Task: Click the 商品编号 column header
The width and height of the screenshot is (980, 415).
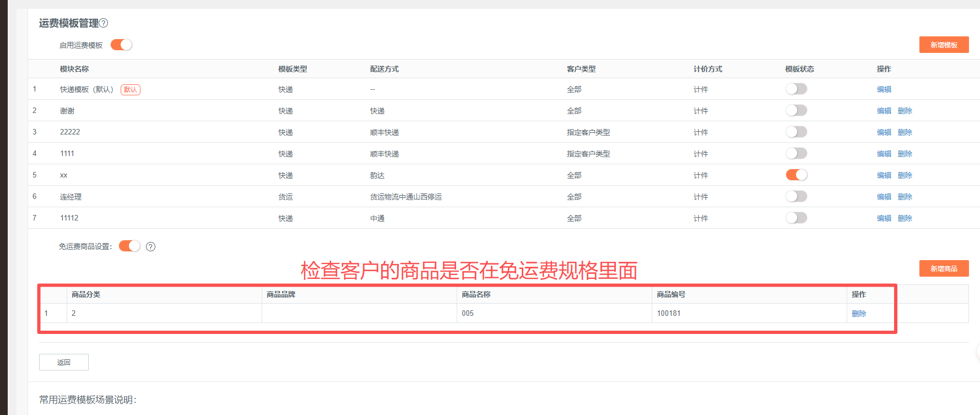Action: click(671, 294)
